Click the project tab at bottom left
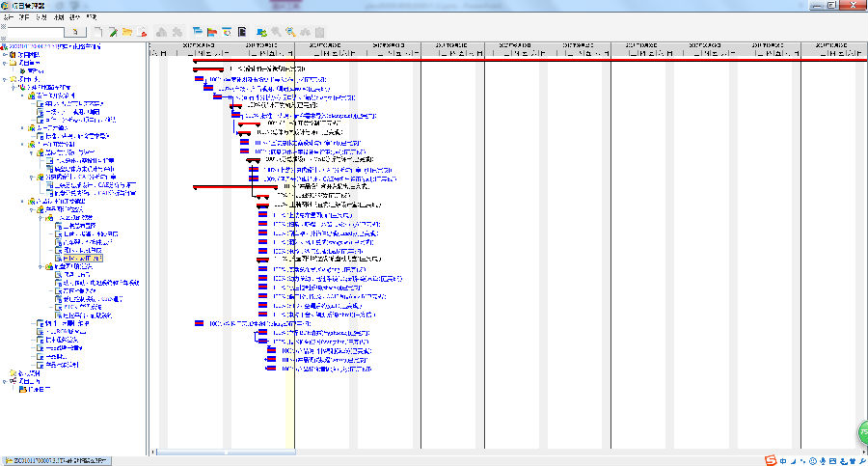The image size is (868, 466). tap(56, 460)
